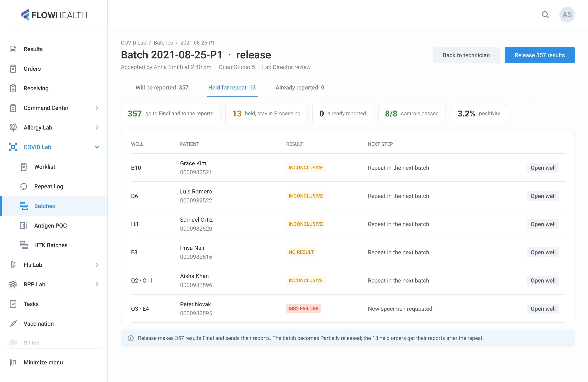Click Release 357 results button
The image size is (588, 382).
click(540, 55)
